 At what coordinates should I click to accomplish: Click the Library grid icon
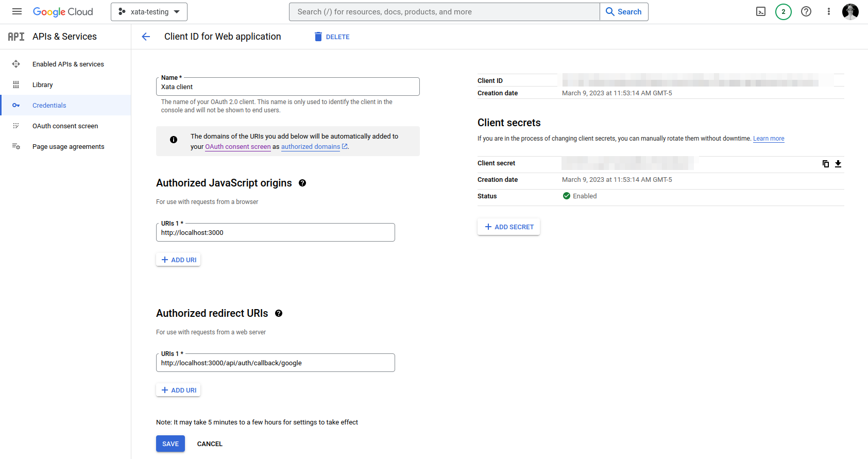[16, 84]
